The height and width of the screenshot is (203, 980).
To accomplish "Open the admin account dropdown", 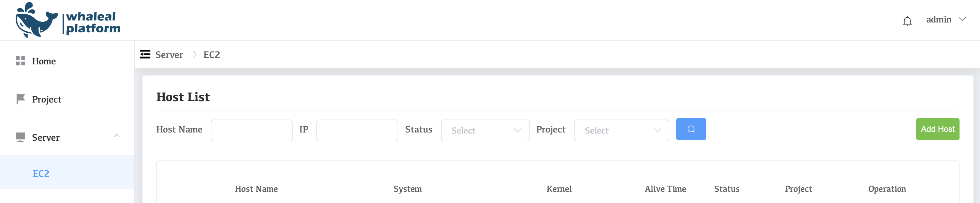I will coord(945,19).
